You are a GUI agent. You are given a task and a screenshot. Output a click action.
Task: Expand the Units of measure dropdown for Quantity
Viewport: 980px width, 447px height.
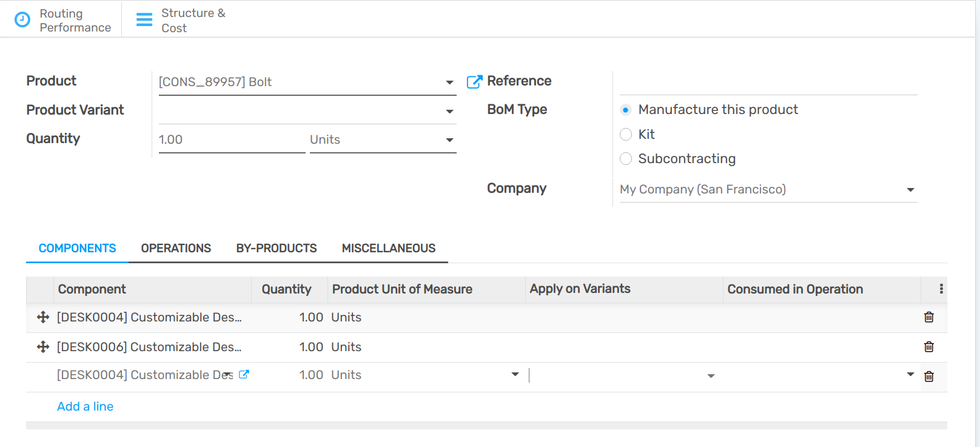[x=449, y=140]
